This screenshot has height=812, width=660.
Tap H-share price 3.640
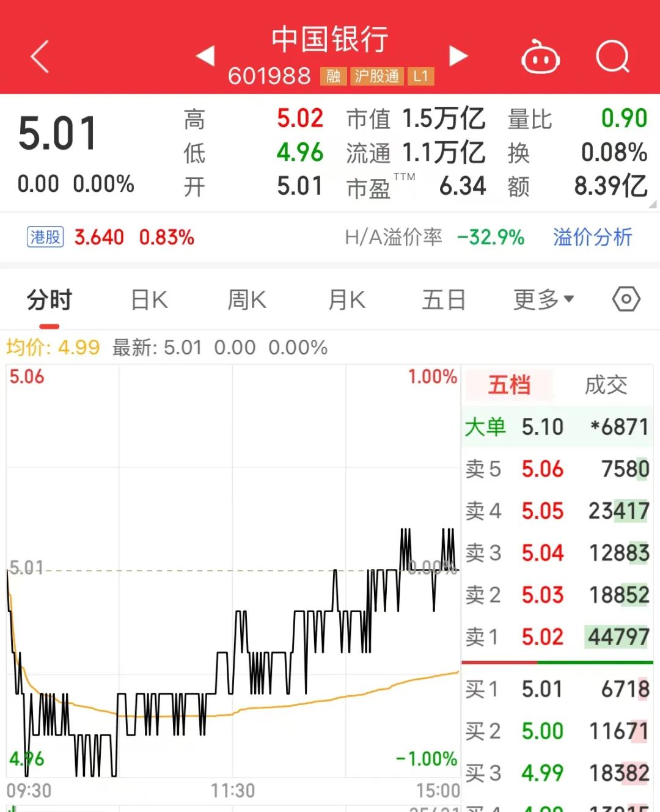(x=99, y=237)
